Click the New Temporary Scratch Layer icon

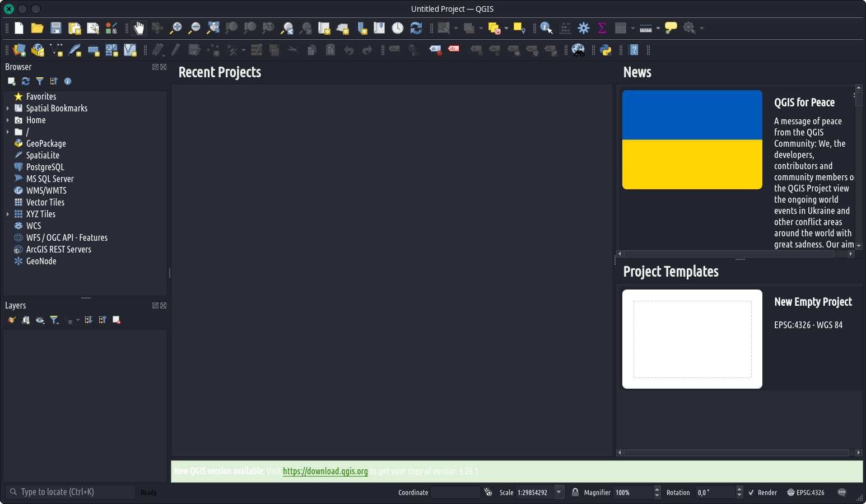click(93, 50)
